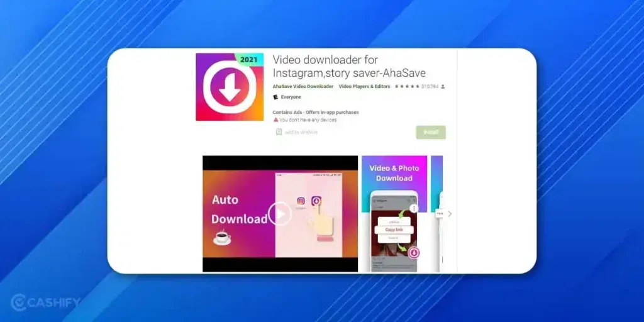Click the AhaSave app icon image
Viewport: 644px width, 322px height.
(230, 87)
